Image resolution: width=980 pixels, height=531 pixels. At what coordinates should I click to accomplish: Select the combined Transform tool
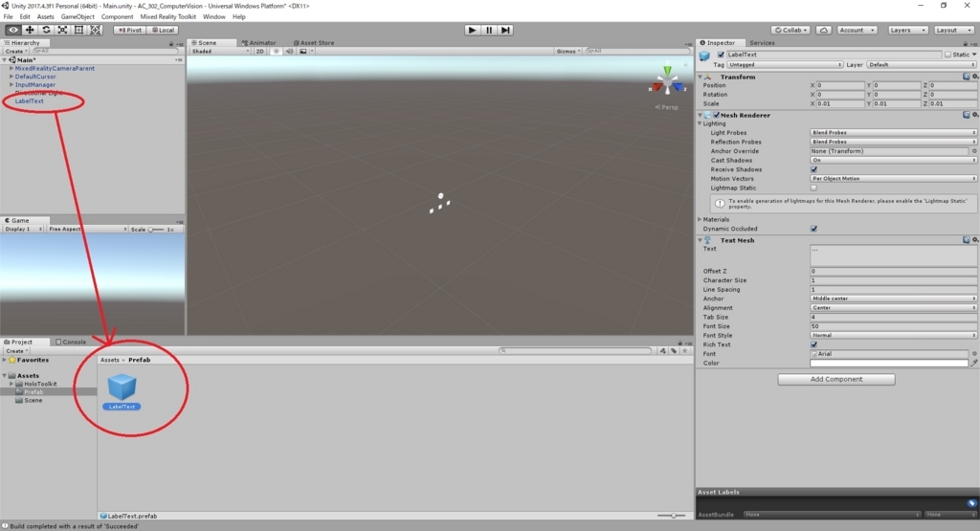[x=95, y=30]
